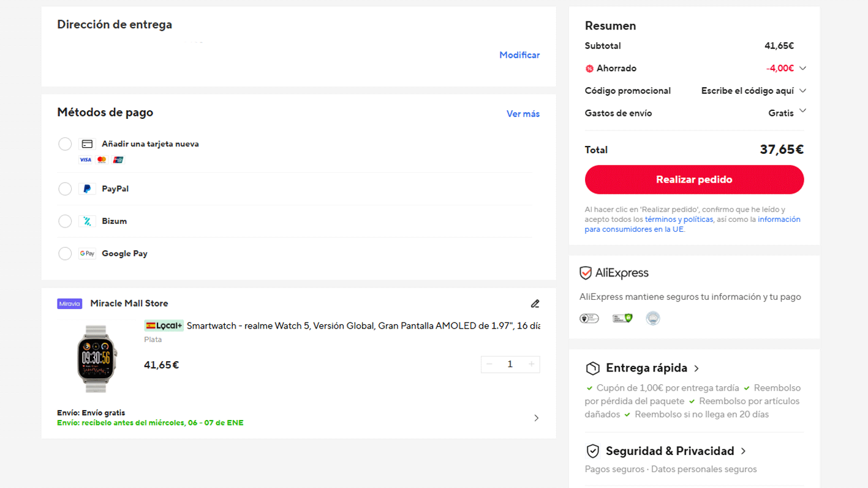Viewport: 868px width, 488px height.
Task: Open Entrega rápida details chevron
Action: point(696,368)
